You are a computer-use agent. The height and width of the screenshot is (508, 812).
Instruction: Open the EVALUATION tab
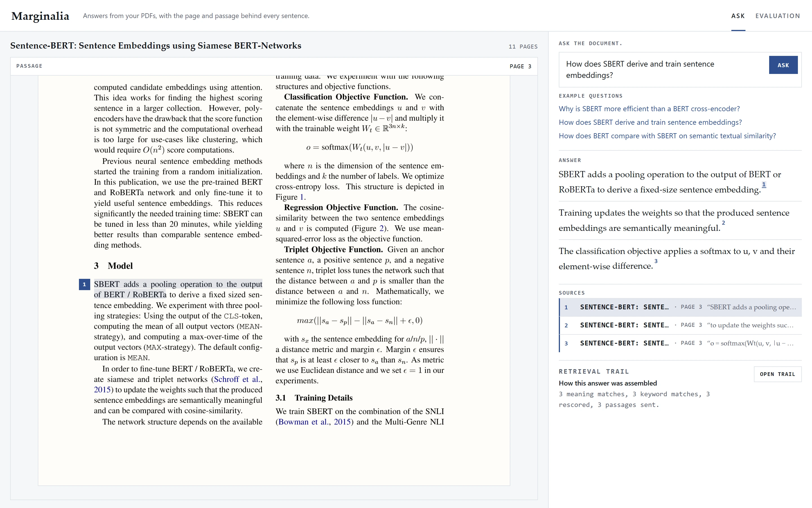tap(778, 16)
